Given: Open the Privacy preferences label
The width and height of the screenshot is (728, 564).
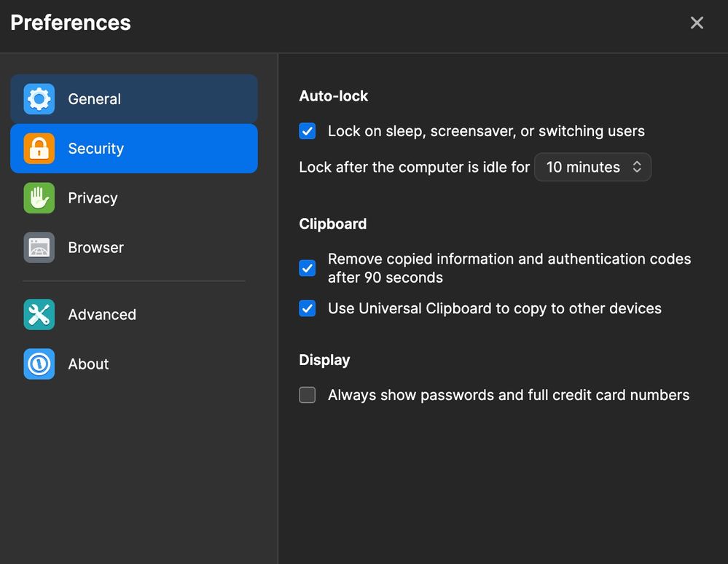Looking at the screenshot, I should tap(93, 198).
